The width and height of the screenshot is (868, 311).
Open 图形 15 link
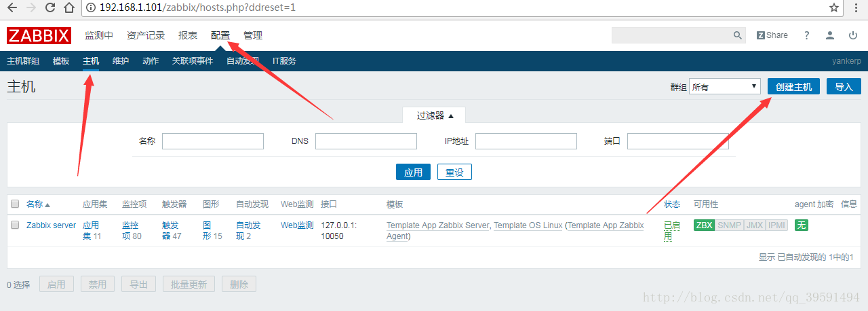coord(212,230)
